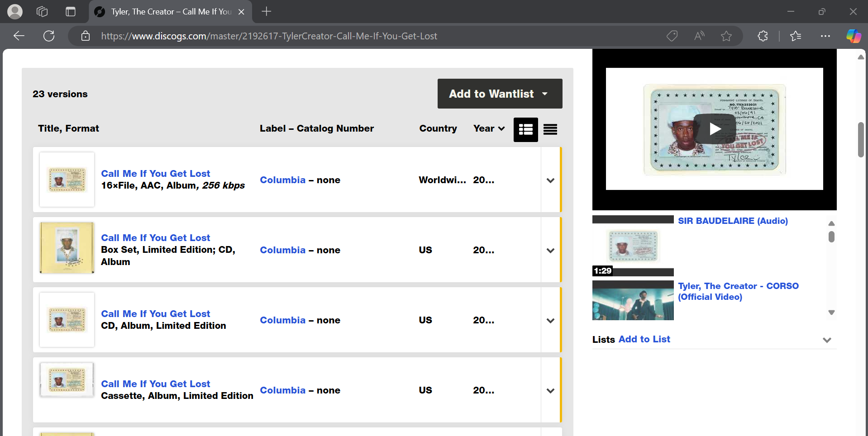Click the address bar URL
868x436 pixels.
tap(269, 36)
